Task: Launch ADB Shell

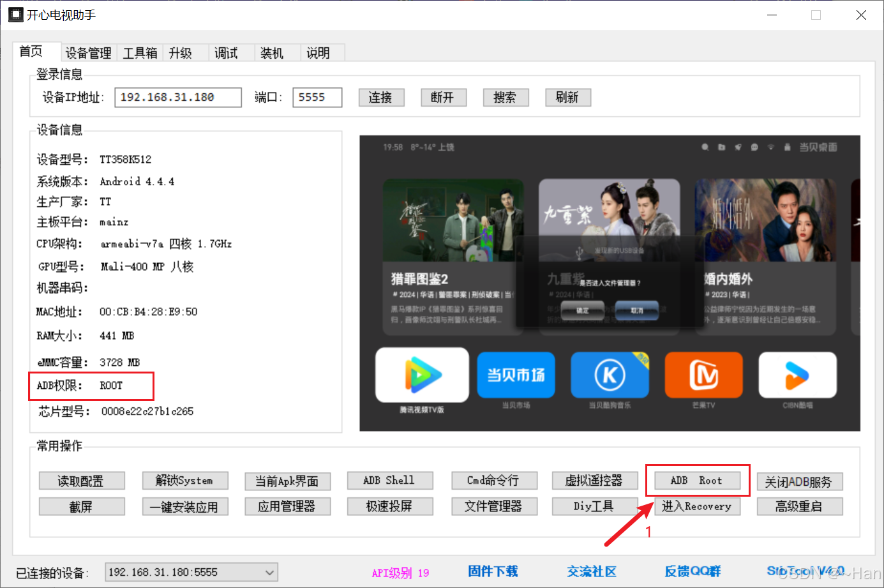Action: tap(390, 480)
